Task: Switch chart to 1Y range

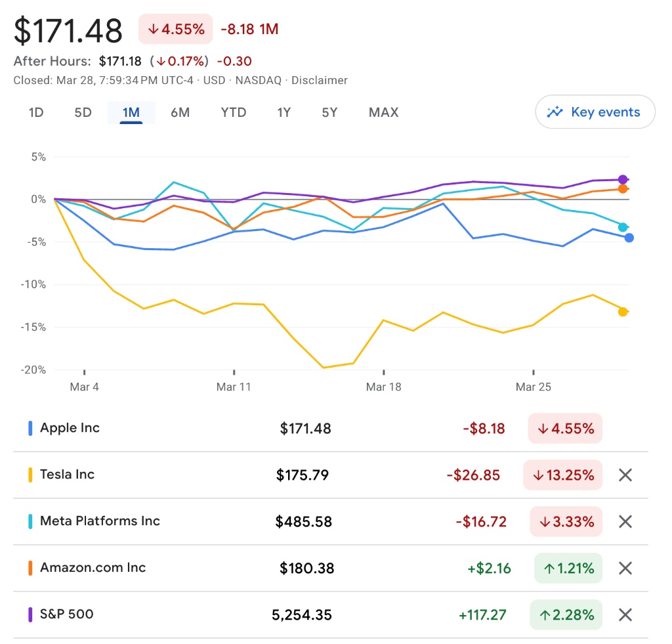Action: (283, 112)
